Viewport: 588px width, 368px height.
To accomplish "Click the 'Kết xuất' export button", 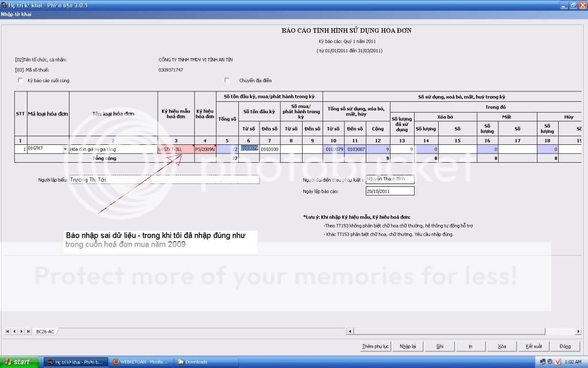I will coord(533,346).
